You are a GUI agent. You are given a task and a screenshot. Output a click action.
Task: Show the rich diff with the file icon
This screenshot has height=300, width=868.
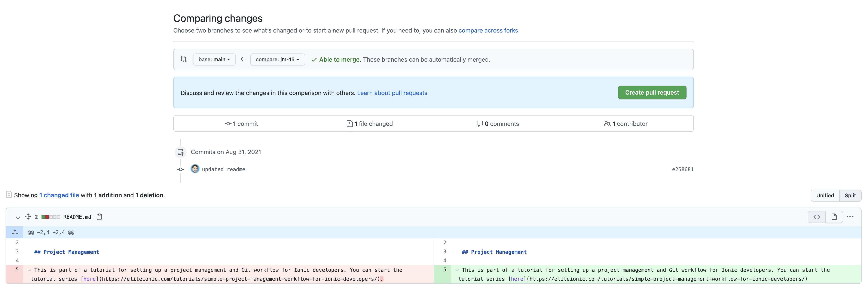coord(834,217)
